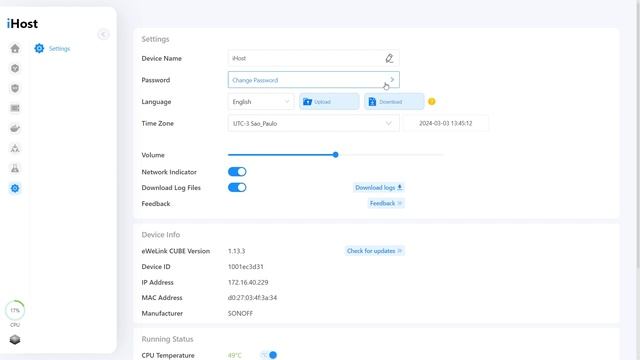
Task: Click the yellow info icon beside Download
Action: pos(432,102)
